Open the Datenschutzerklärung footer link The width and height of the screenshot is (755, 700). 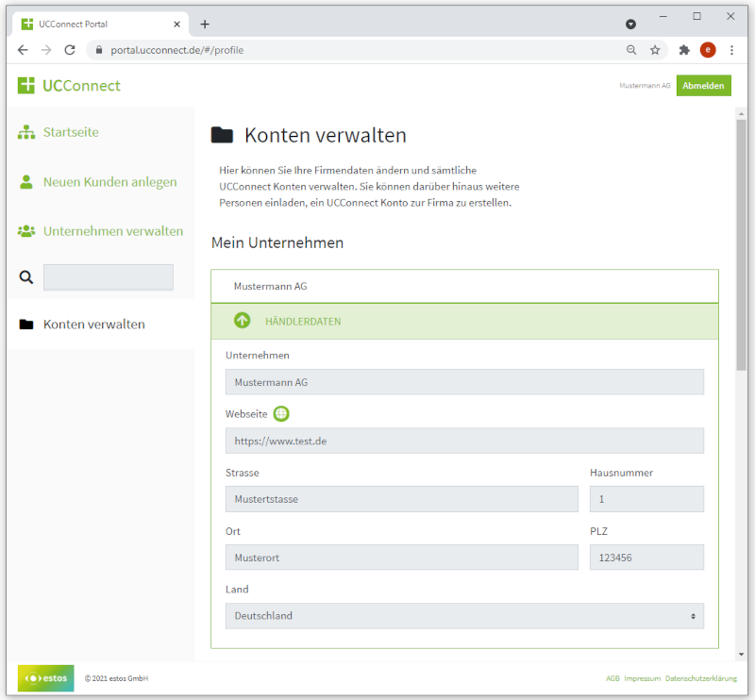click(x=699, y=678)
